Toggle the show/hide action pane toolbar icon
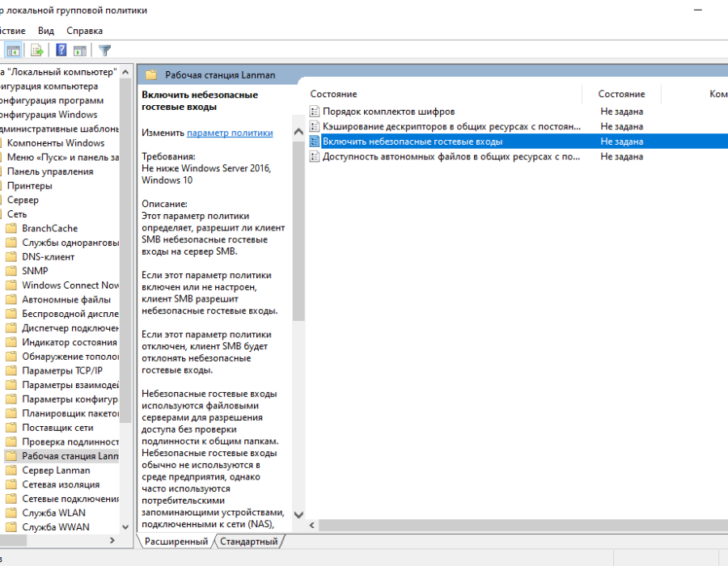This screenshot has width=728, height=566. [80, 50]
